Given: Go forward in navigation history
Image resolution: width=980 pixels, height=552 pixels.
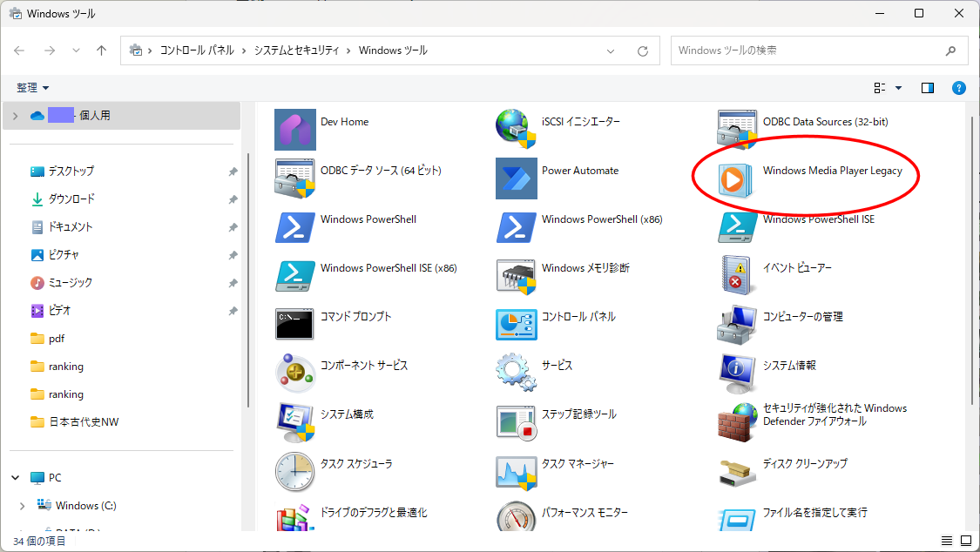Looking at the screenshot, I should click(50, 50).
